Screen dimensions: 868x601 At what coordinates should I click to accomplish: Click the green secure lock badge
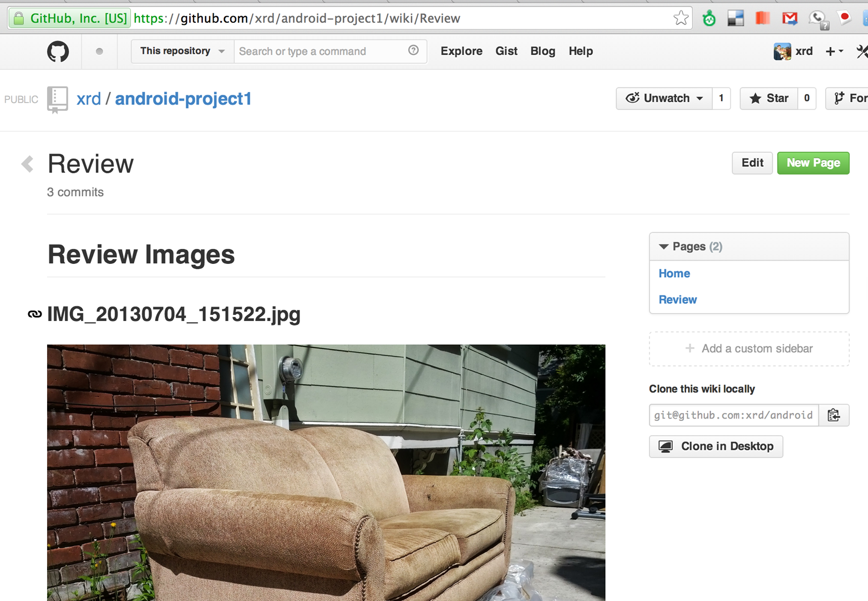(70, 18)
